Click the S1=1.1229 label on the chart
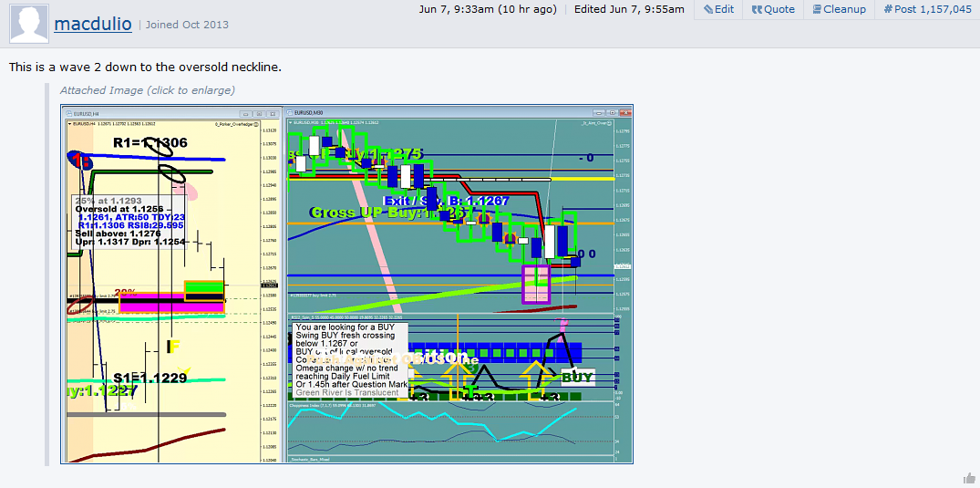 click(x=150, y=378)
